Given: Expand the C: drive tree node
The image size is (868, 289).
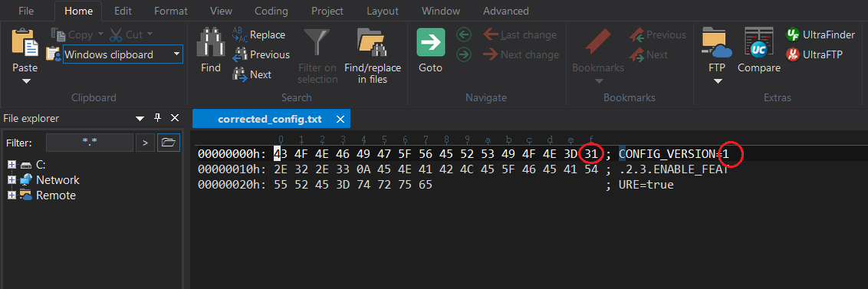Looking at the screenshot, I should pyautogui.click(x=12, y=164).
